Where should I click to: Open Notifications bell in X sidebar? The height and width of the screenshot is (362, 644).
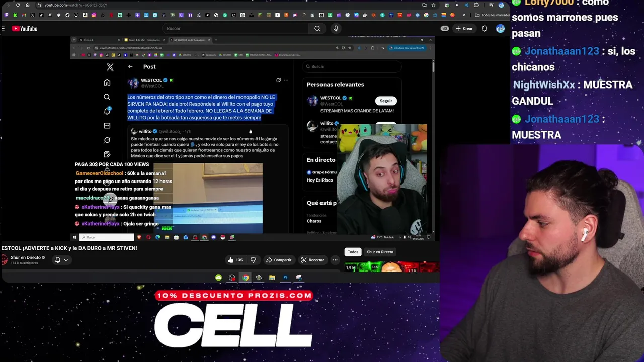[107, 111]
